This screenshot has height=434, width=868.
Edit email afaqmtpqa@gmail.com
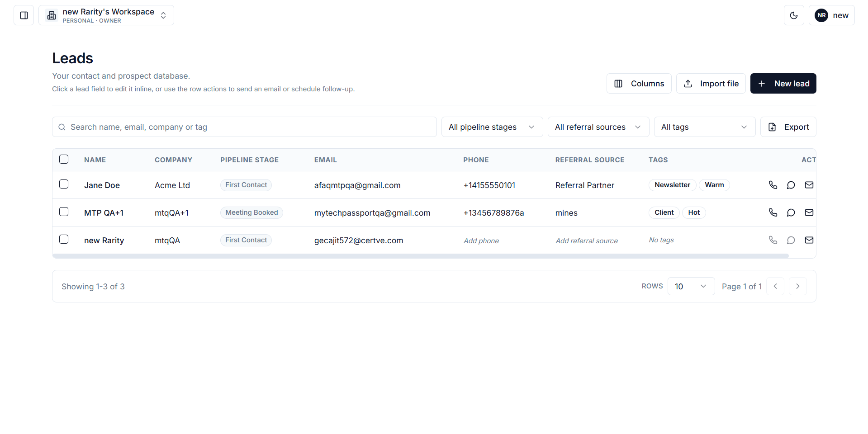[357, 185]
